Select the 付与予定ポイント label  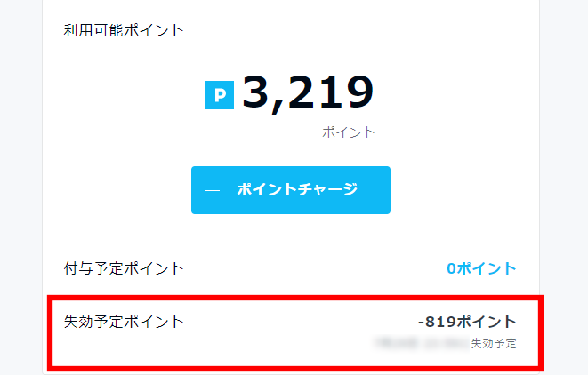pyautogui.click(x=124, y=267)
